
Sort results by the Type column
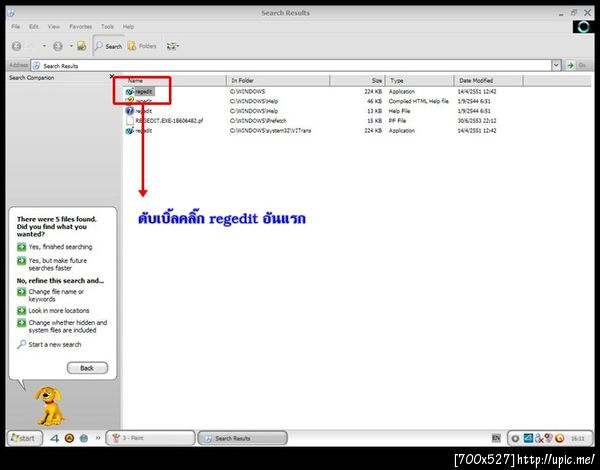[419, 80]
